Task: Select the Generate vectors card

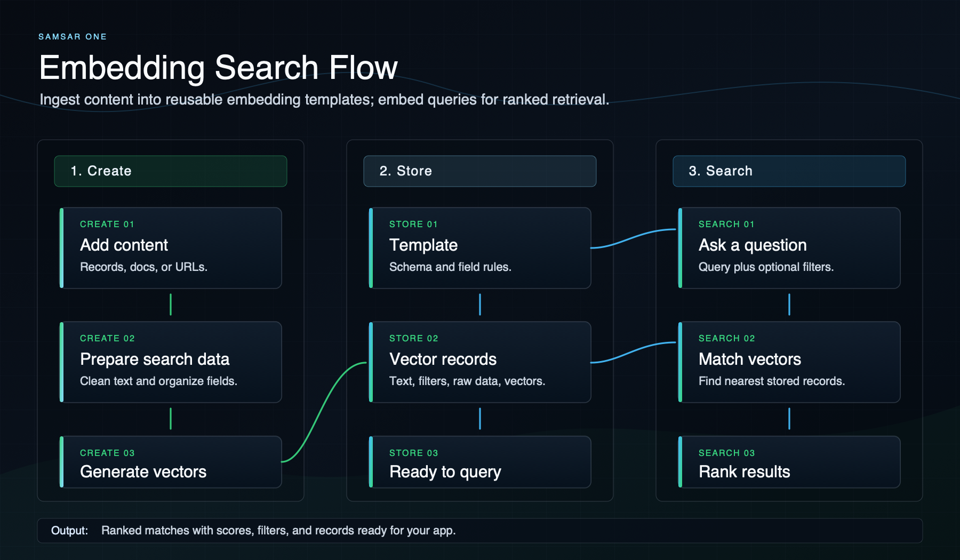Action: tap(171, 462)
